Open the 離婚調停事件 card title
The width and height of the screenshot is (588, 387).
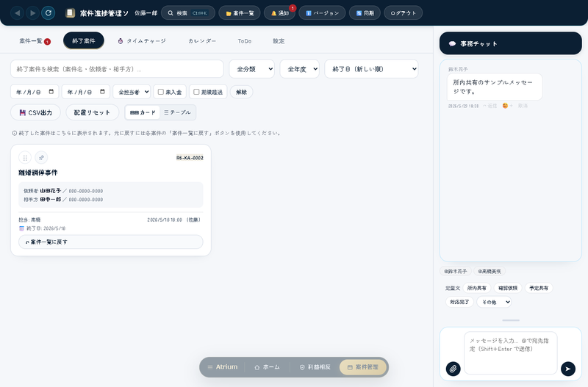click(x=38, y=173)
